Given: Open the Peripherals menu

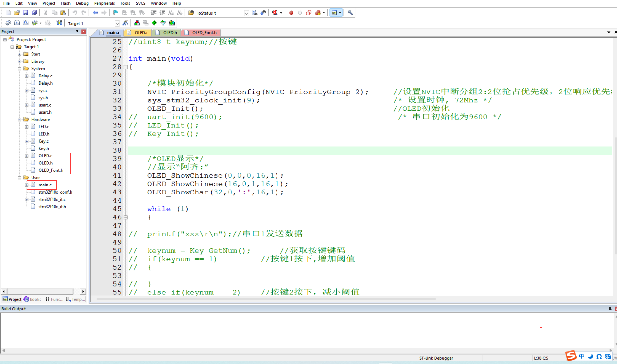Looking at the screenshot, I should click(x=104, y=3).
